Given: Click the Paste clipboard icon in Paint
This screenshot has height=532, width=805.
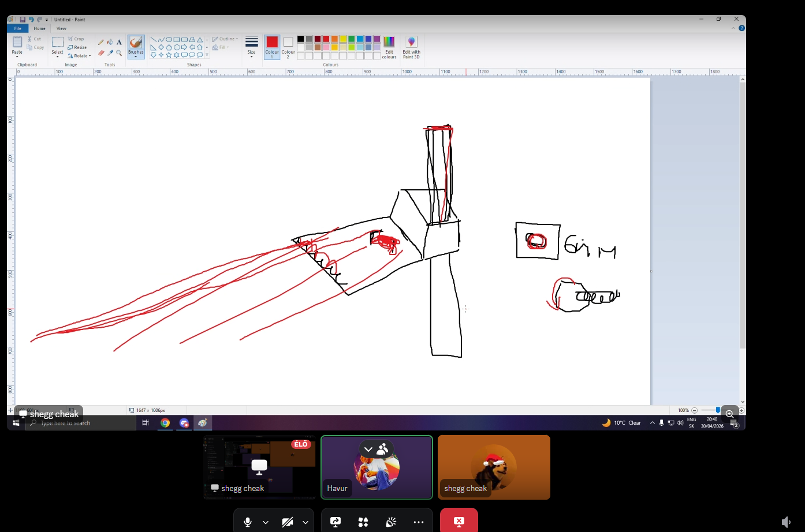Looking at the screenshot, I should [x=17, y=42].
